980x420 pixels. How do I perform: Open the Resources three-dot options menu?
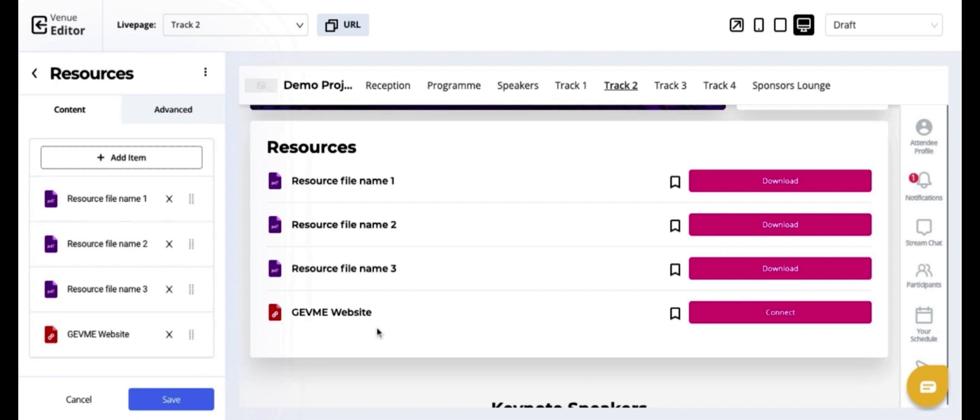(x=206, y=72)
